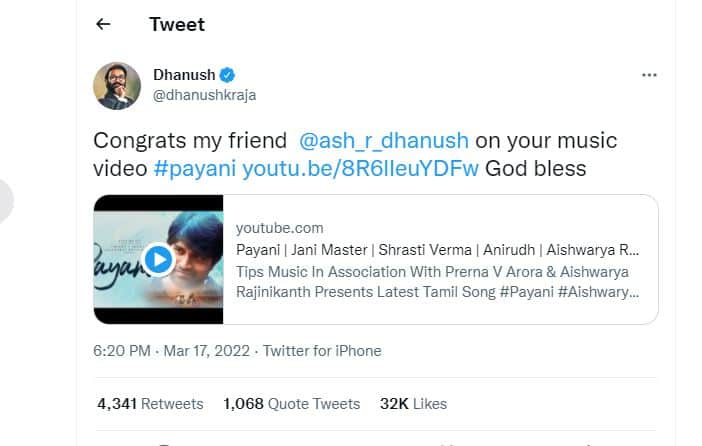Click youtube.com domain in link card
The image size is (702, 446).
click(x=279, y=229)
